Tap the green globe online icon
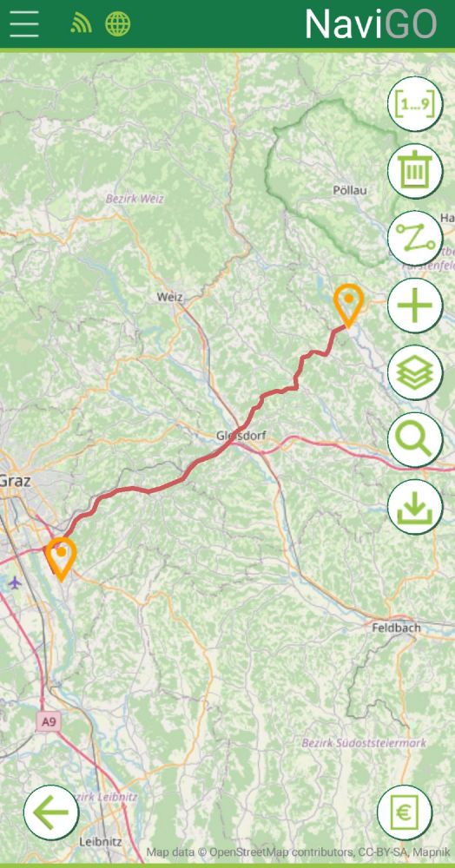This screenshot has width=455, height=868. click(x=118, y=23)
